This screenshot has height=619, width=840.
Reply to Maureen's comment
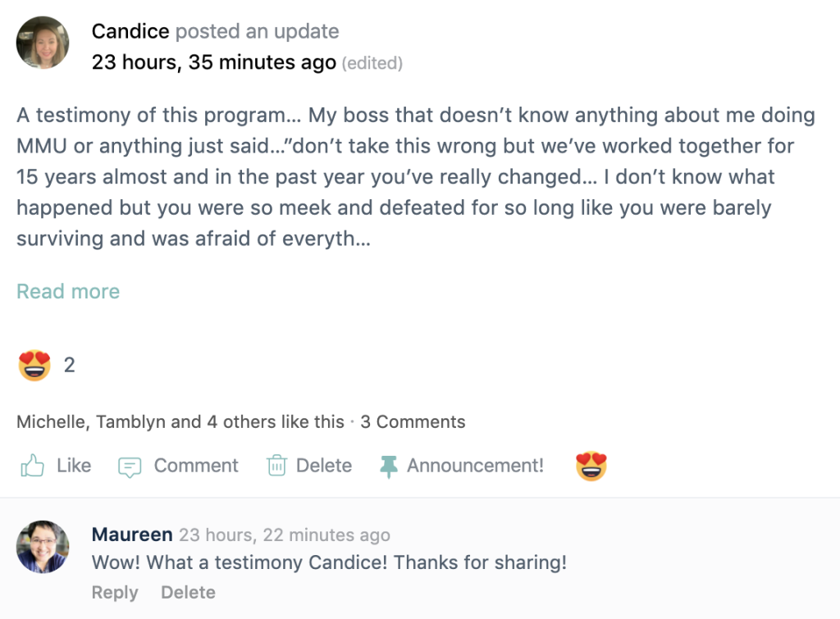115,592
